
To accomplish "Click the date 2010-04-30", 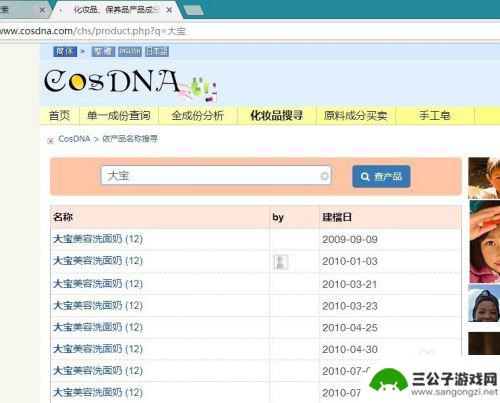I will (350, 349).
